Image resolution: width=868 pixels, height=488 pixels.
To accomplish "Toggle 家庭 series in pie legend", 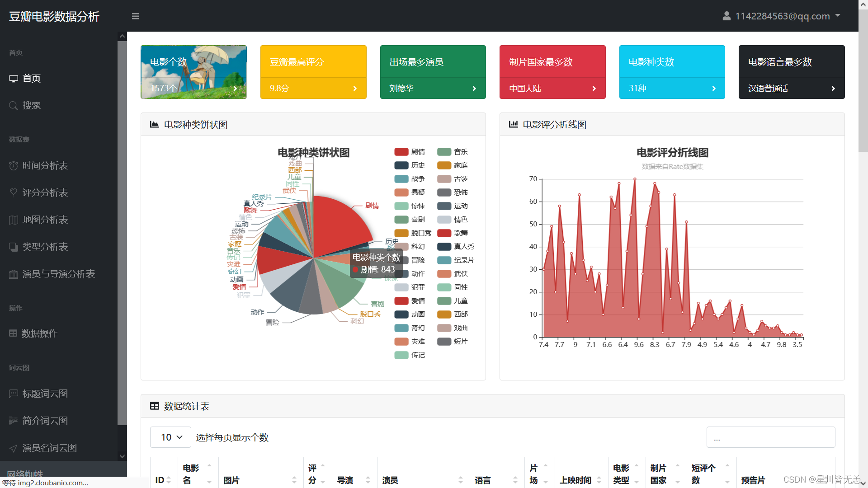I will point(453,165).
